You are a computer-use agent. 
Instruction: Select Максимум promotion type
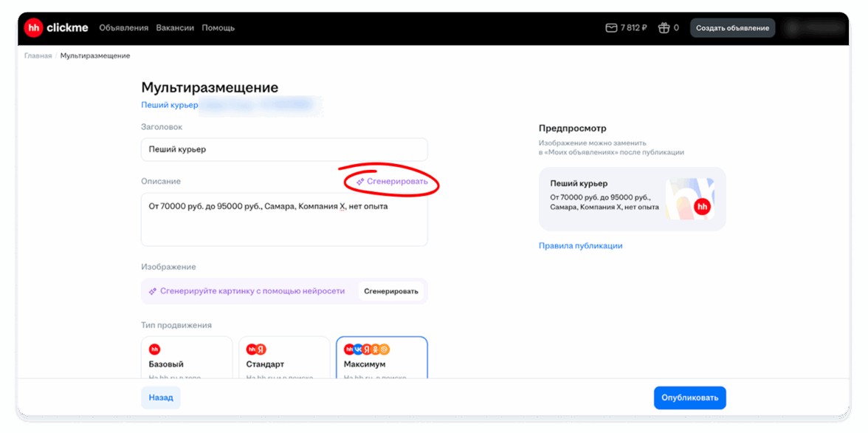[x=382, y=358]
